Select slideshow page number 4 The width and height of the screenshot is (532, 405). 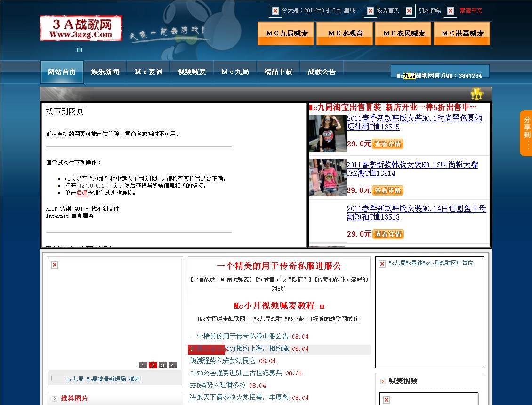pos(173,365)
